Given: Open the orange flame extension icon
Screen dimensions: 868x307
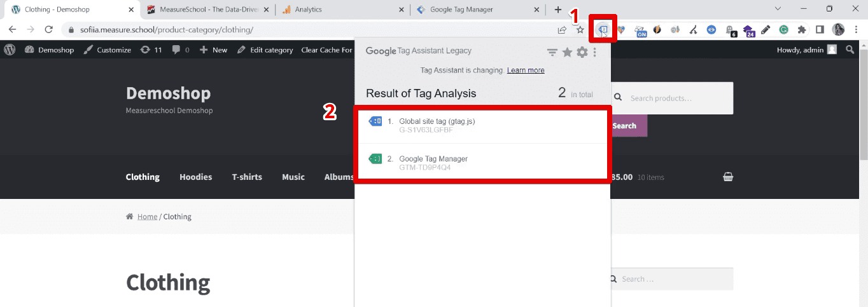Looking at the screenshot, I should click(657, 29).
